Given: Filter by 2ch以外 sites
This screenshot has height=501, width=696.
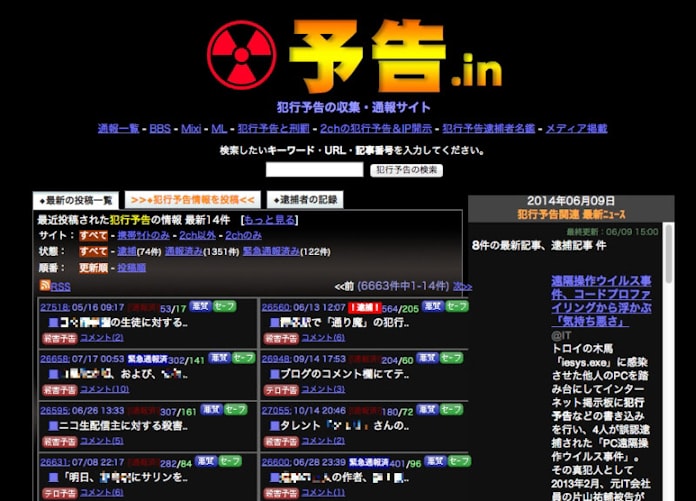Looking at the screenshot, I should 198,235.
